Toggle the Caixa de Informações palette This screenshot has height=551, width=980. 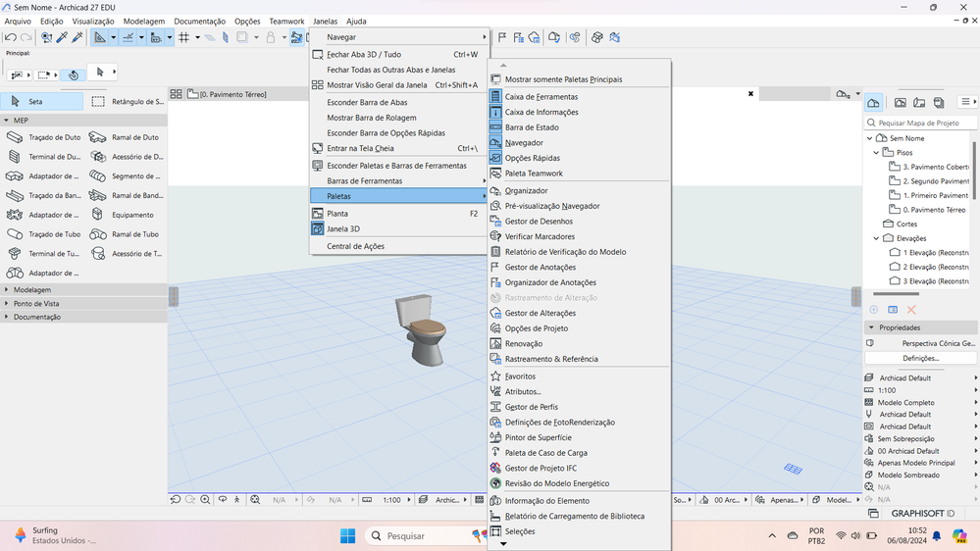541,113
